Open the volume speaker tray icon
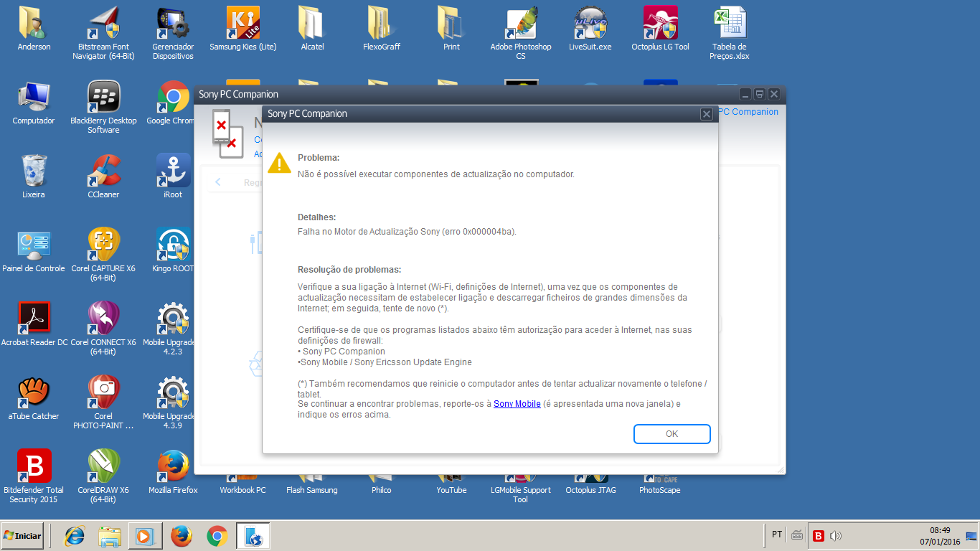The height and width of the screenshot is (551, 980). [x=835, y=535]
